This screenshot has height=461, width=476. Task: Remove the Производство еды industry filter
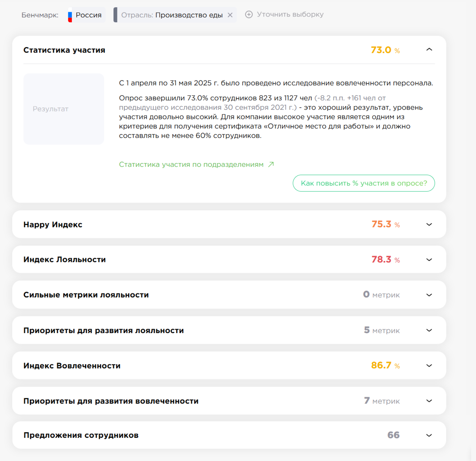click(x=230, y=15)
